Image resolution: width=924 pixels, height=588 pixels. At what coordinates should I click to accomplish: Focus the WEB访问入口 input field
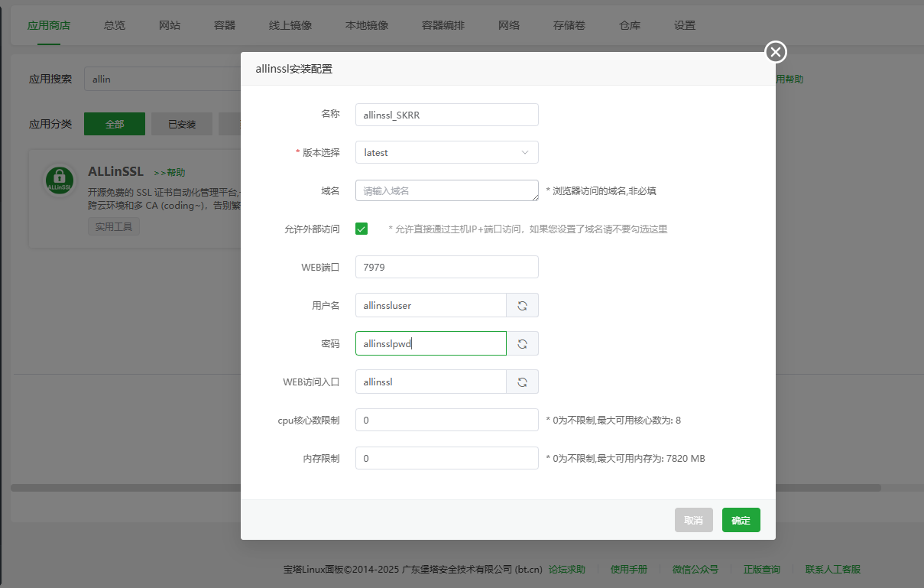coord(431,382)
